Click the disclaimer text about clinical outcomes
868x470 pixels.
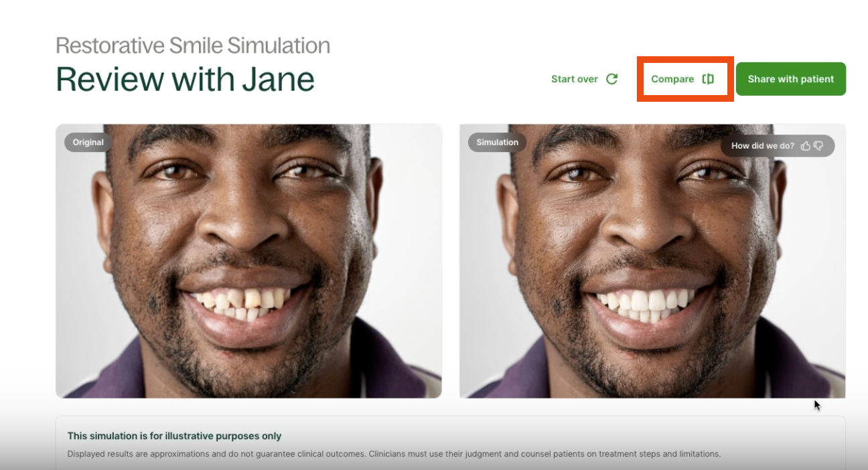(x=394, y=454)
